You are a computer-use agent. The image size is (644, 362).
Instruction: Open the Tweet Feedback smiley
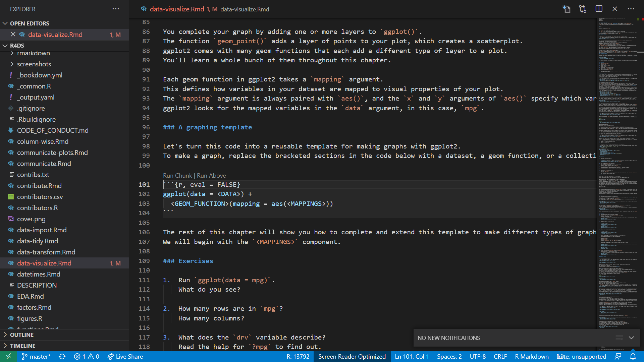pyautogui.click(x=619, y=356)
